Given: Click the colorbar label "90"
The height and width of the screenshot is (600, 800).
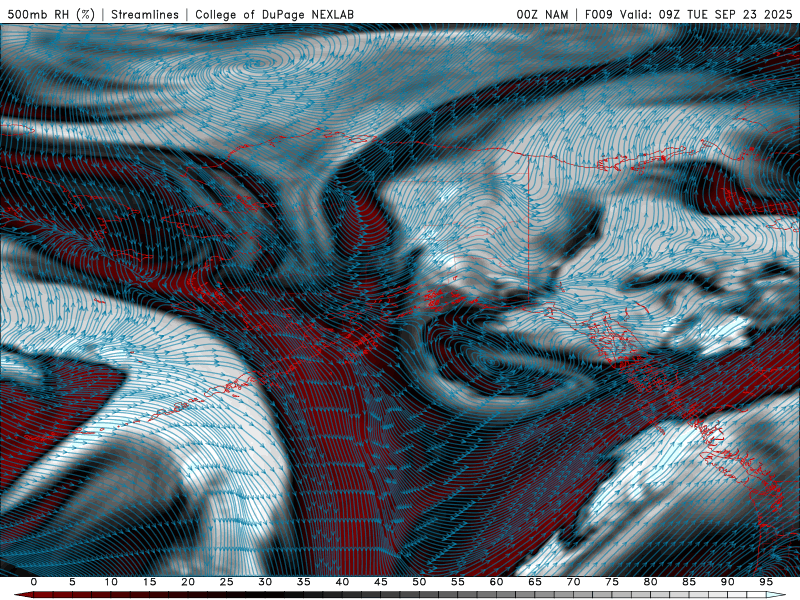Looking at the screenshot, I should pyautogui.click(x=728, y=582).
